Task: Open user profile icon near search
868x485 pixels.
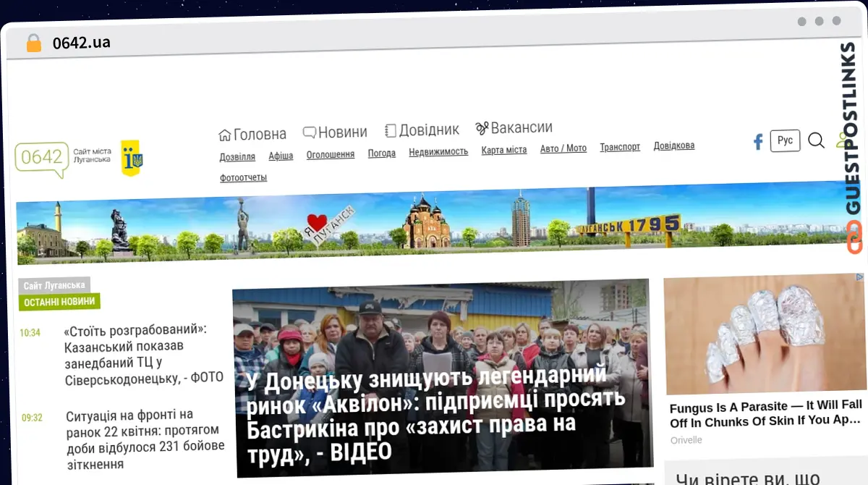Action: click(x=841, y=140)
